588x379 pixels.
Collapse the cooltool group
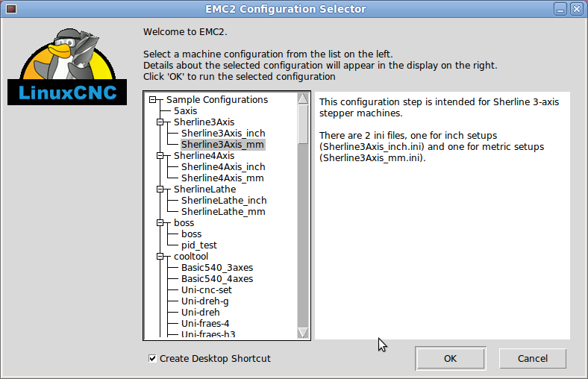point(160,257)
